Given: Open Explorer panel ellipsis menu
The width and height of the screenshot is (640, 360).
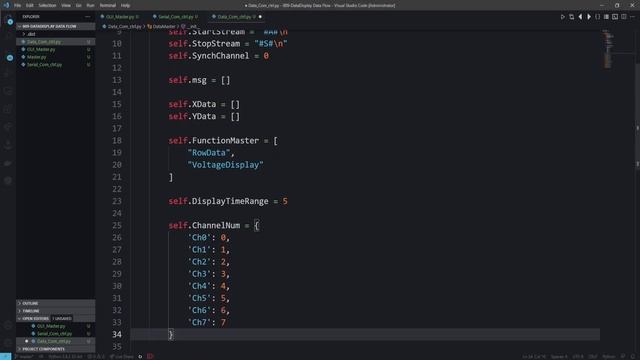Looking at the screenshot, I should tap(88, 17).
